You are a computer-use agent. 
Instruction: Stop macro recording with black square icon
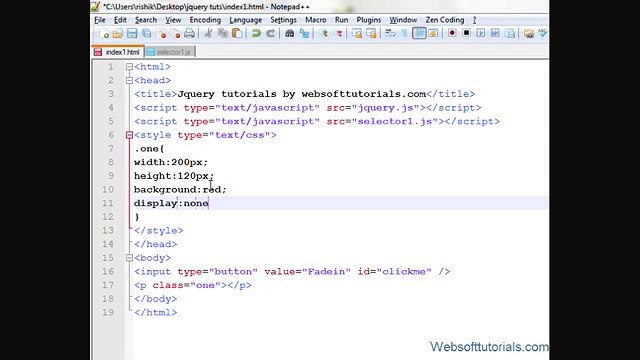tap(466, 33)
